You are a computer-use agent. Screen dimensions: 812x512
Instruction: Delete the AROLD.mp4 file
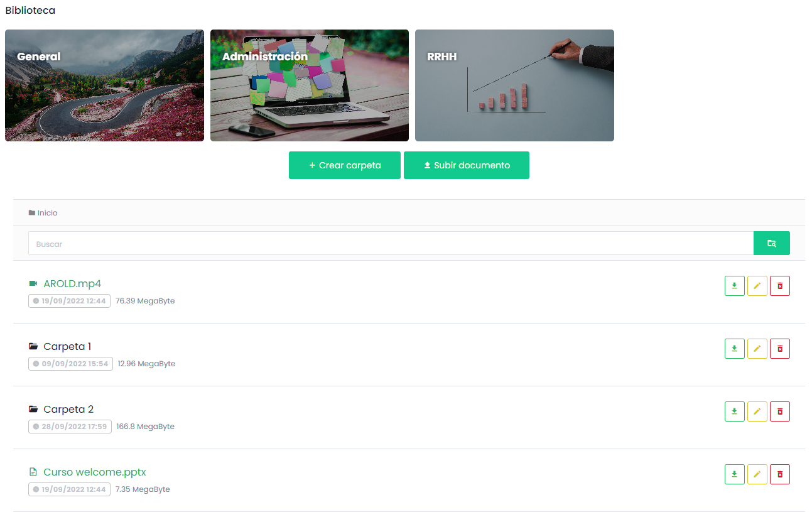pos(779,286)
